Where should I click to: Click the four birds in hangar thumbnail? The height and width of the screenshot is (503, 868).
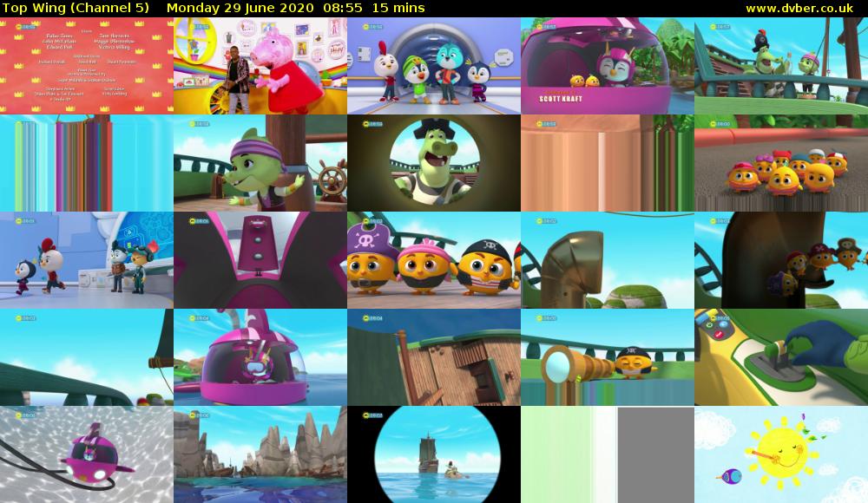click(434, 66)
